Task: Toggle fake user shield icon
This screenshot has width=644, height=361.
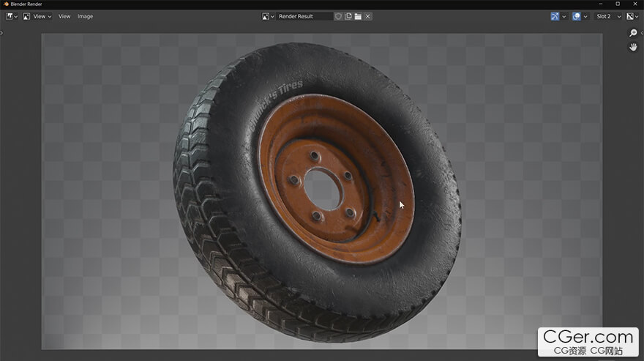Action: coord(338,16)
